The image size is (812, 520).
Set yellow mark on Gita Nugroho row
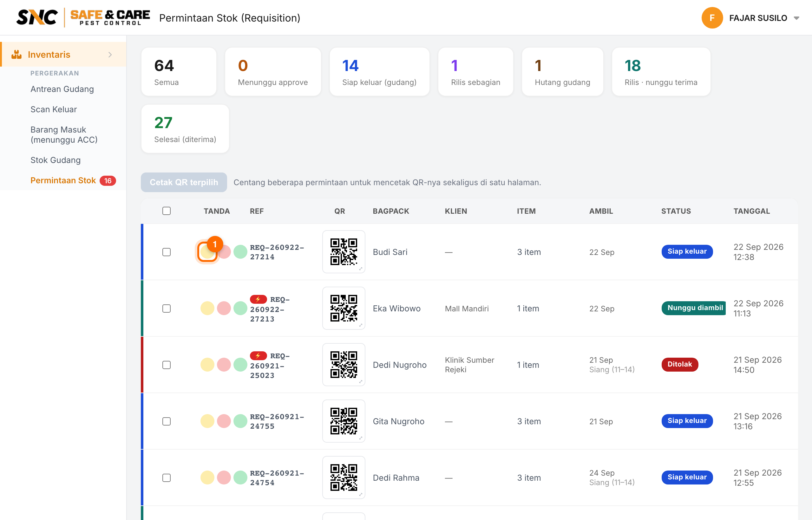pos(207,421)
